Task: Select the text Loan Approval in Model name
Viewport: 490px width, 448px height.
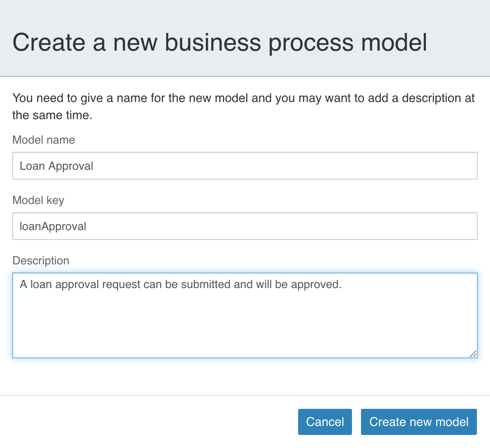Action: pyautogui.click(x=56, y=166)
